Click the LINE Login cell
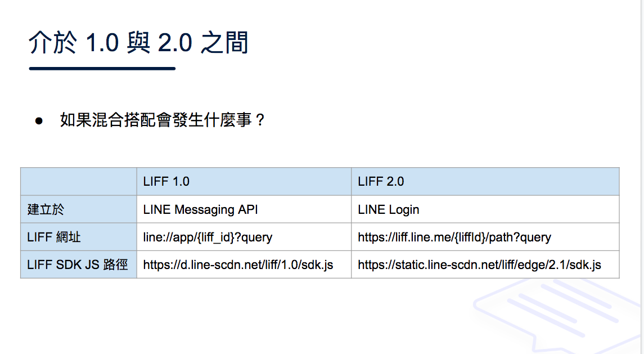This screenshot has height=354, width=644. point(485,209)
